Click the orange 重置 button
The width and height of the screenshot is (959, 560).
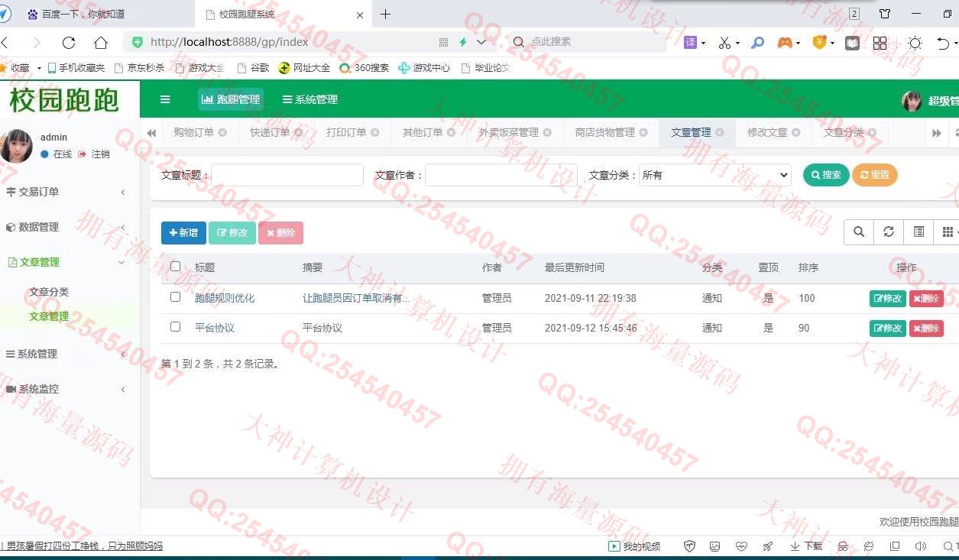tap(875, 175)
